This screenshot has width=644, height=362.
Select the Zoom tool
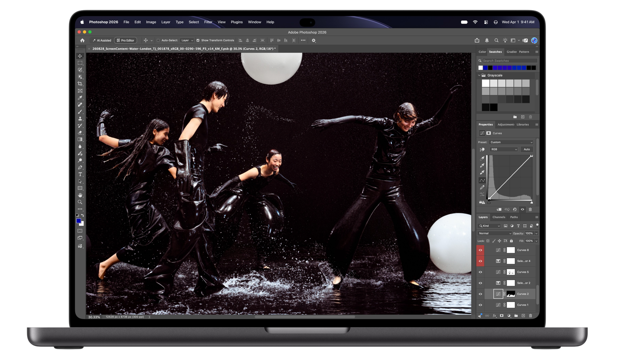(x=80, y=202)
